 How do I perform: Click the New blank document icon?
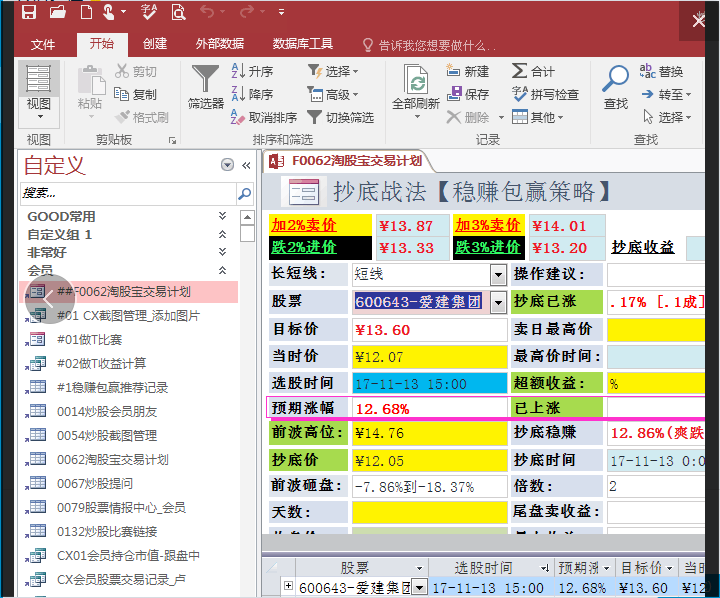86,12
